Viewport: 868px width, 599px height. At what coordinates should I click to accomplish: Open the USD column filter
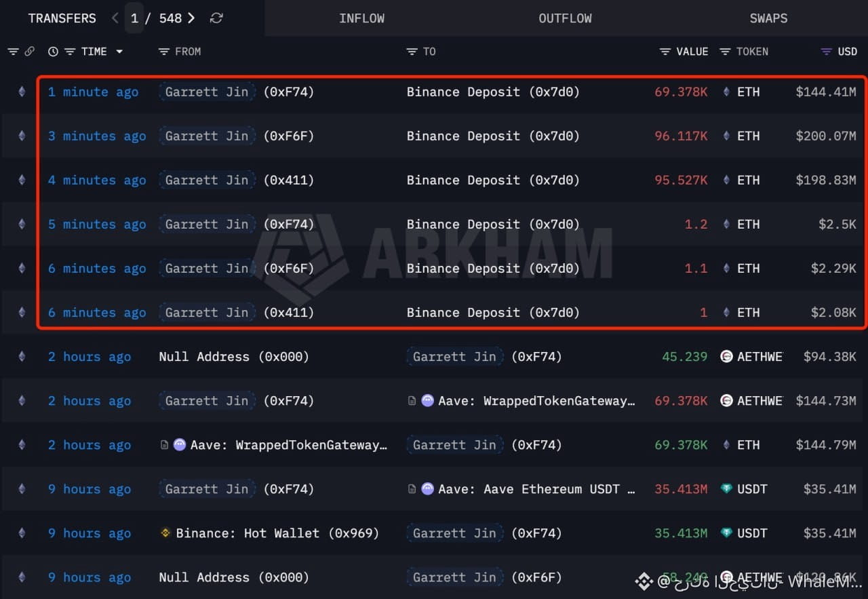coord(826,52)
